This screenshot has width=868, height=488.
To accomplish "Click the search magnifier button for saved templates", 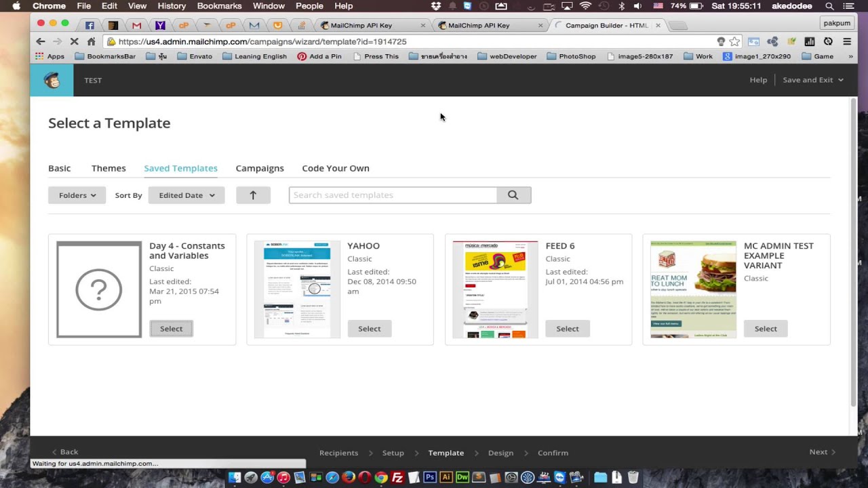I will coord(513,195).
